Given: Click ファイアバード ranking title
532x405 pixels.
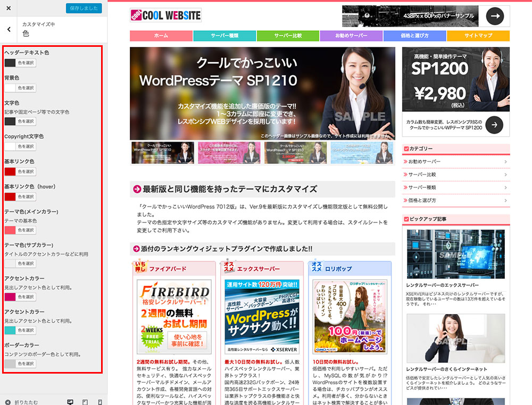Looking at the screenshot, I should [168, 269].
